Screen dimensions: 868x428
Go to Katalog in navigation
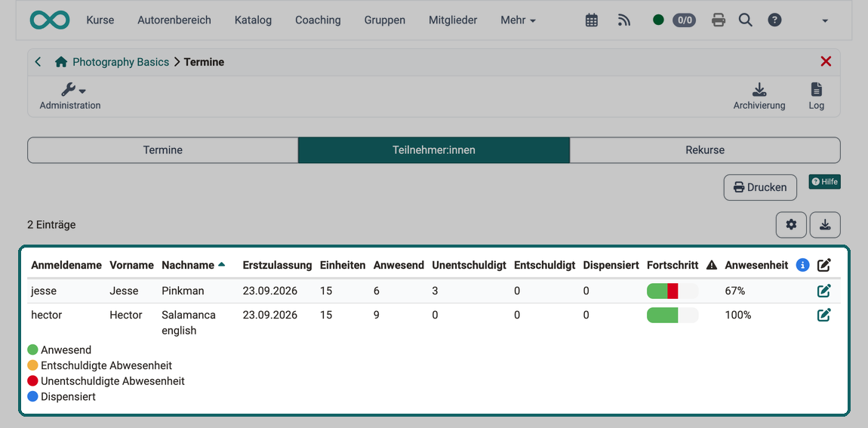click(253, 20)
